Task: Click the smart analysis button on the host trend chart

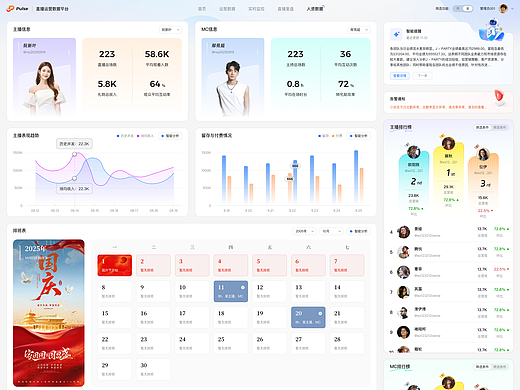Action: pos(170,136)
